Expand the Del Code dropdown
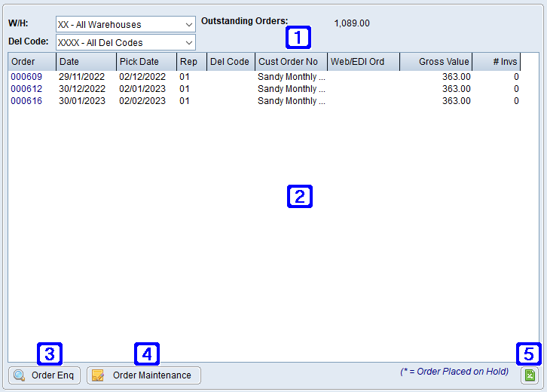Image resolution: width=547 pixels, height=392 pixels. [x=126, y=42]
